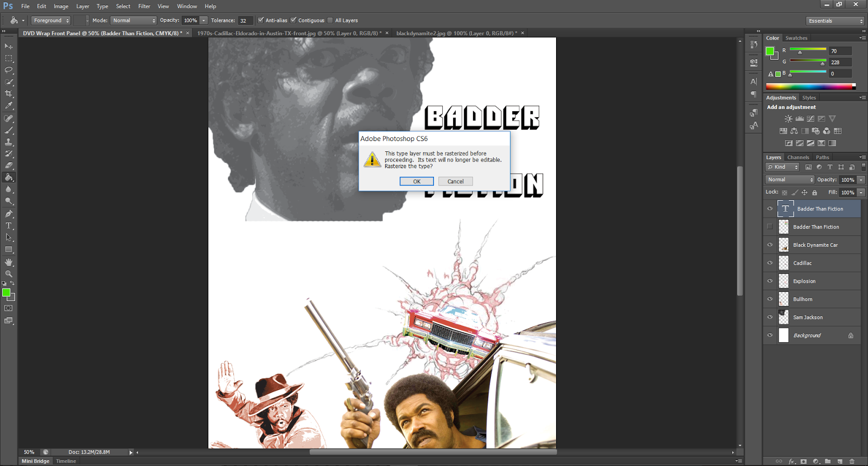
Task: Filter layers by type layers
Action: click(830, 167)
